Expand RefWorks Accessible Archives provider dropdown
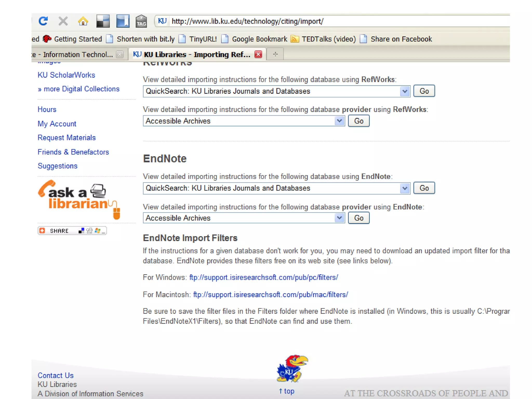The image size is (532, 399). [x=339, y=121]
